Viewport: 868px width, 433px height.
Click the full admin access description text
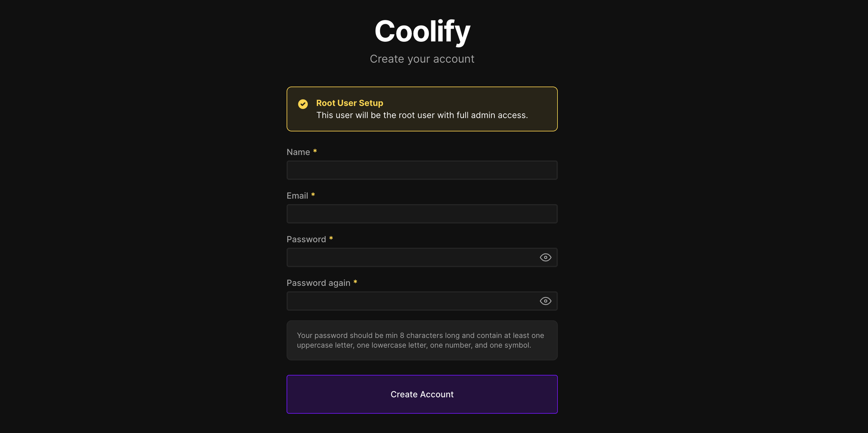coord(422,115)
